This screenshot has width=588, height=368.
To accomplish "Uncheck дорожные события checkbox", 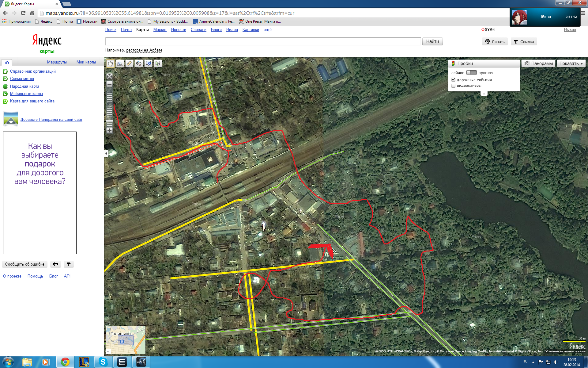I will [454, 80].
